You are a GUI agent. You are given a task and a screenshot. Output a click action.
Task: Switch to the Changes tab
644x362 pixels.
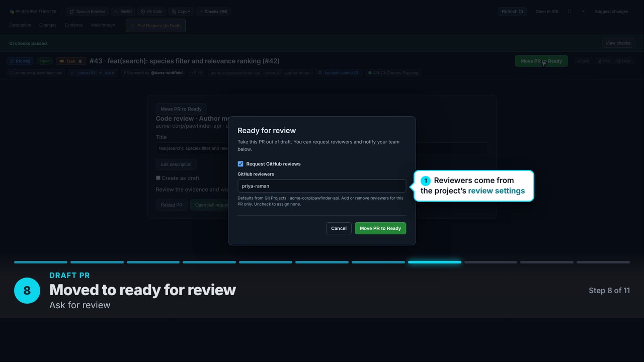click(48, 25)
